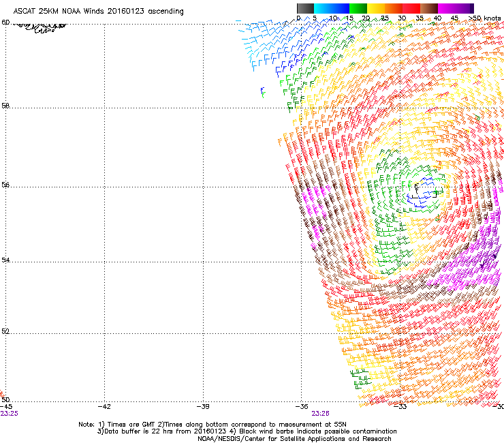
Task: Click the black contaminated wind barbs at cyclone center
Action: (x=424, y=191)
